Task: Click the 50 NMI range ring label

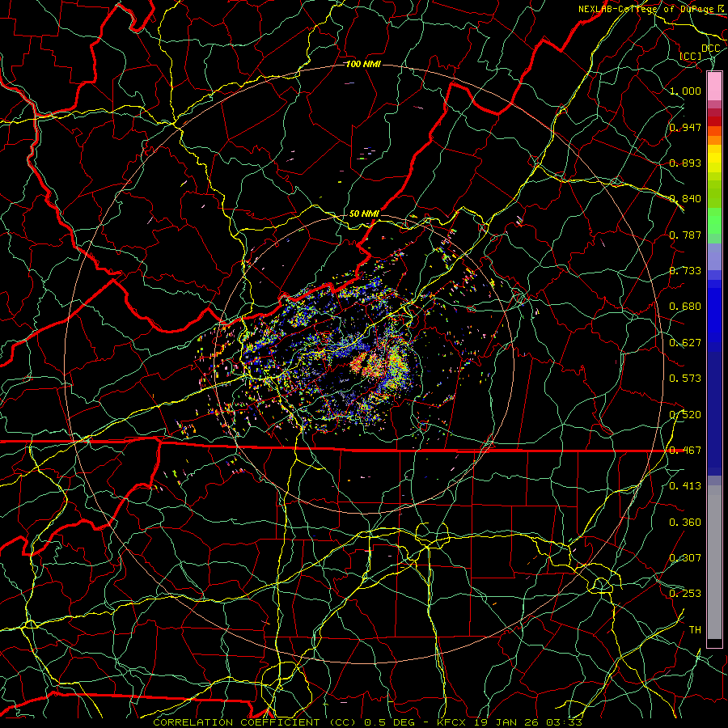Action: (365, 214)
